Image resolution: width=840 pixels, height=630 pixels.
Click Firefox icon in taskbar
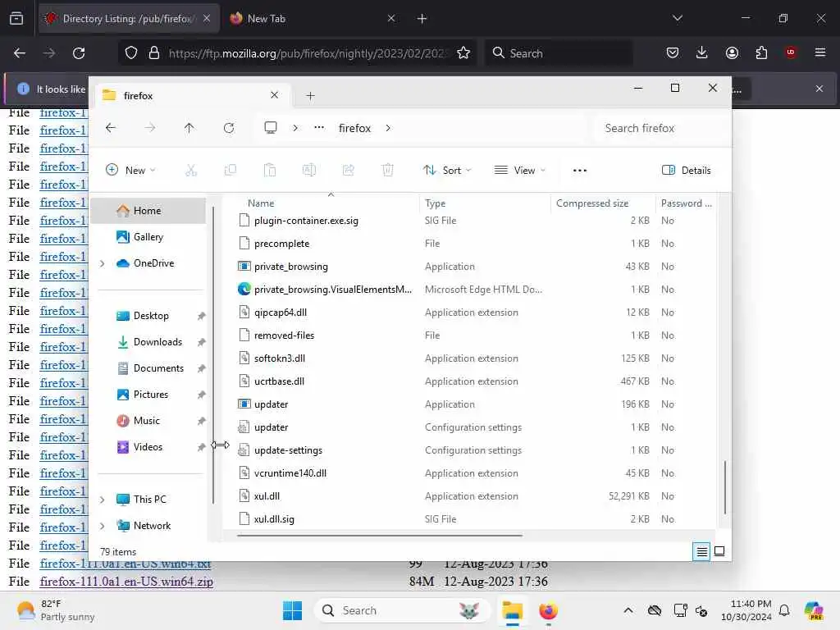548,610
